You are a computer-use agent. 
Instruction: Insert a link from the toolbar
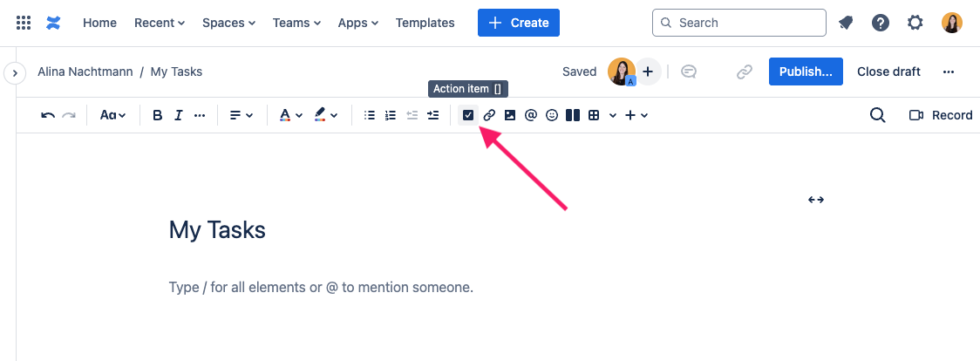coord(489,115)
